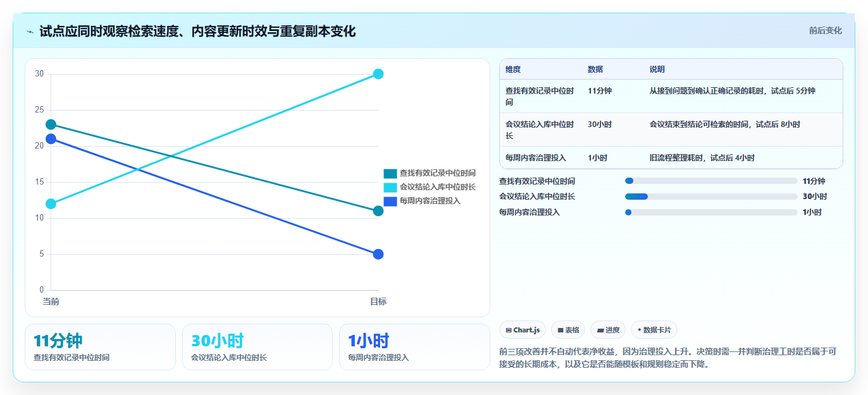Image resolution: width=868 pixels, height=395 pixels.
Task: Click the y-axis label 15
Action: 39,182
